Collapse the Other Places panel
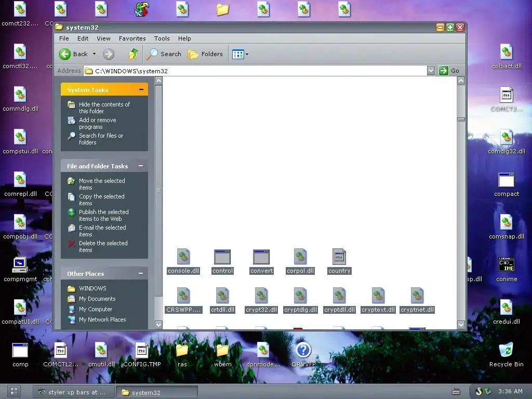Image resolution: width=532 pixels, height=399 pixels. 141,273
